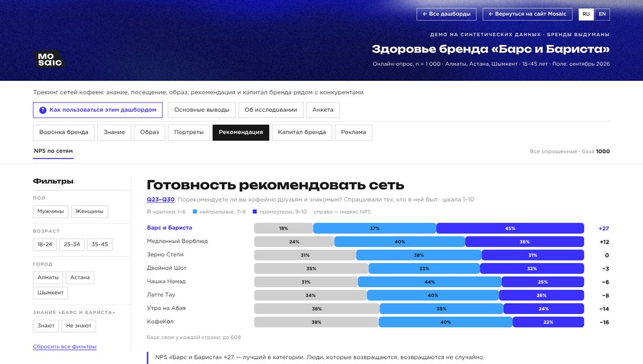
Task: Click the Mosaic logo
Action: click(49, 59)
